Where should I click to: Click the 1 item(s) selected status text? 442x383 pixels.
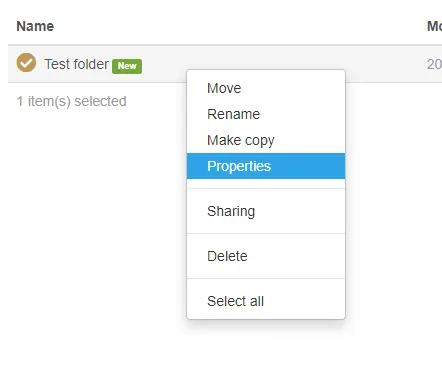[71, 101]
